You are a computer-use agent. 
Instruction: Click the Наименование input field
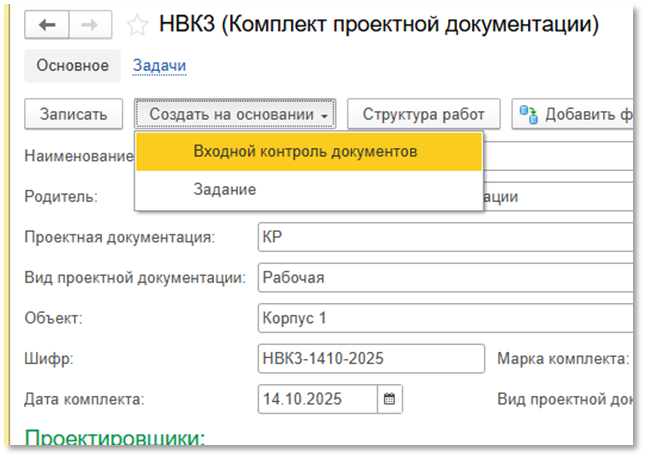click(x=560, y=156)
